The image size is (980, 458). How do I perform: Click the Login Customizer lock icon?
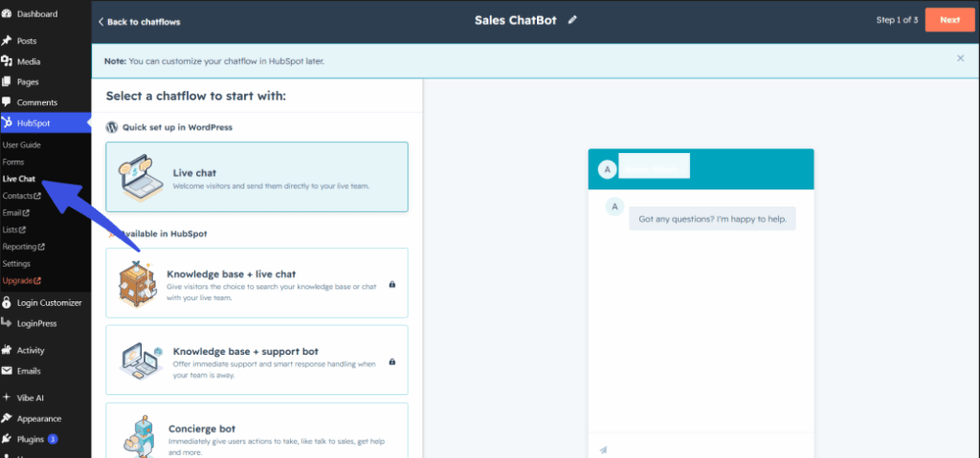pyautogui.click(x=7, y=302)
